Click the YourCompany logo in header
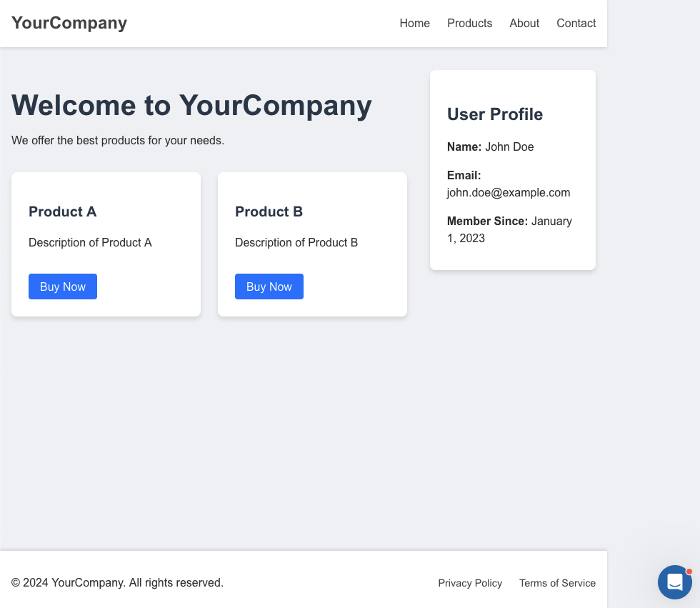This screenshot has height=608, width=700. click(69, 23)
